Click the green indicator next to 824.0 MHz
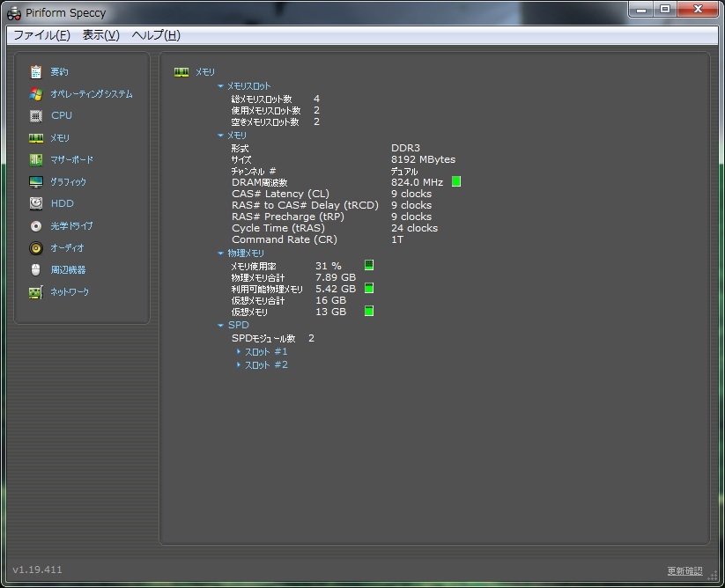 pyautogui.click(x=456, y=181)
